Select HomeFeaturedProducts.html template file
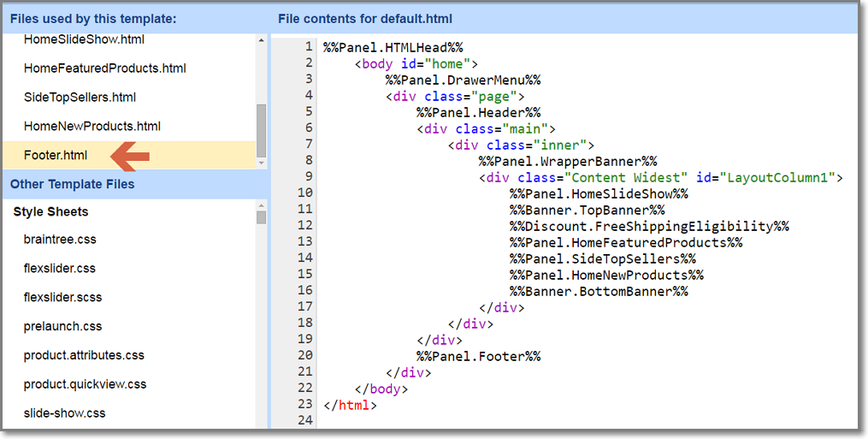Image resolution: width=868 pixels, height=439 pixels. (x=104, y=68)
